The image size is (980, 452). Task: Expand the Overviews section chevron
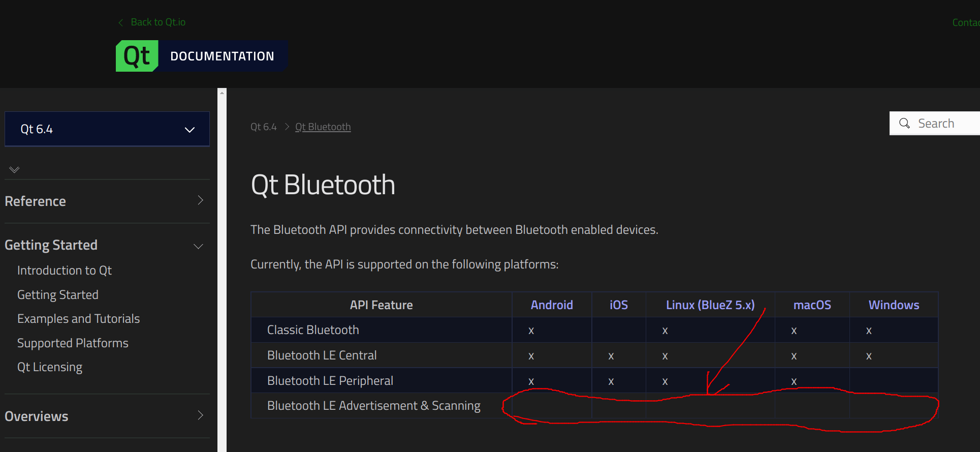(x=201, y=415)
